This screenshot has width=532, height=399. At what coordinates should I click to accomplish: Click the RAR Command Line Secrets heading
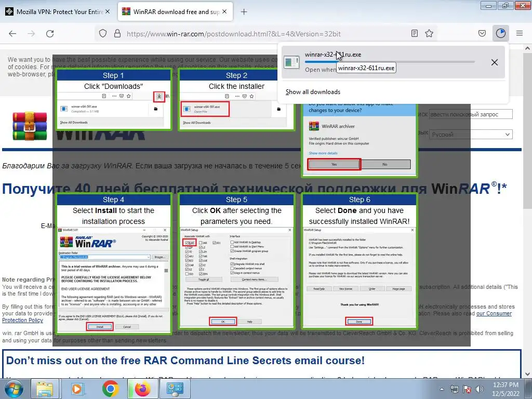185,361
